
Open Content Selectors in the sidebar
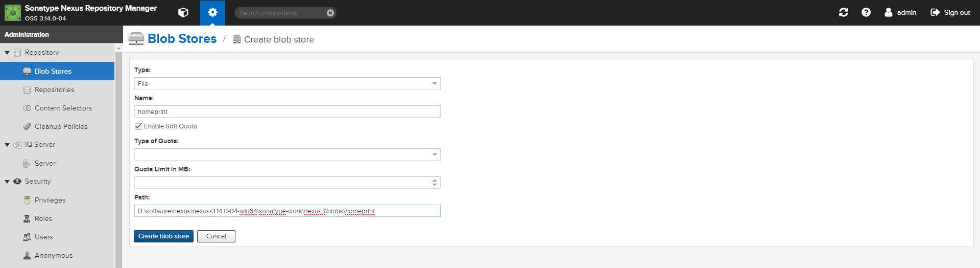pyautogui.click(x=57, y=108)
